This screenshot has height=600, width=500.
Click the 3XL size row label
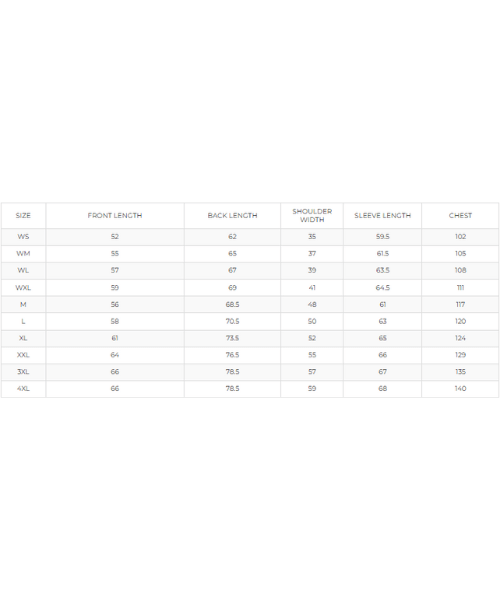23,372
